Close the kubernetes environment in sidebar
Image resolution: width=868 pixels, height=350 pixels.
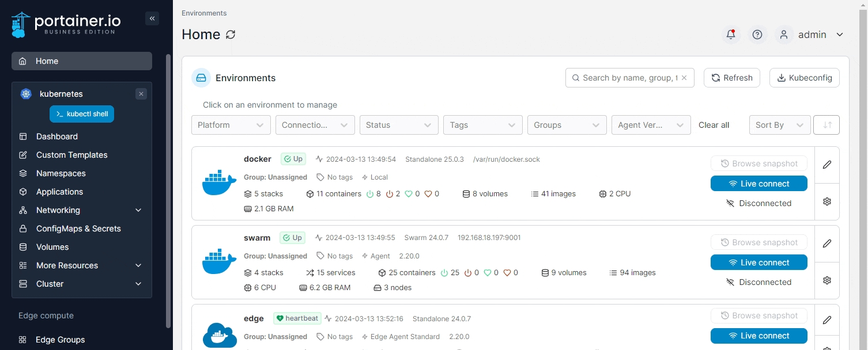pos(141,94)
